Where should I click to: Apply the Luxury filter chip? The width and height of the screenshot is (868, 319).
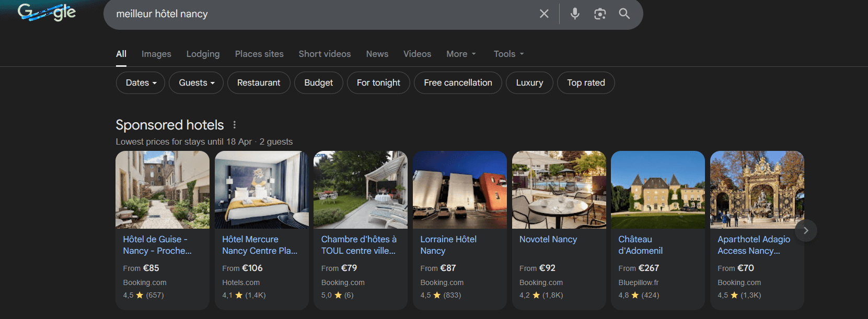coord(529,82)
